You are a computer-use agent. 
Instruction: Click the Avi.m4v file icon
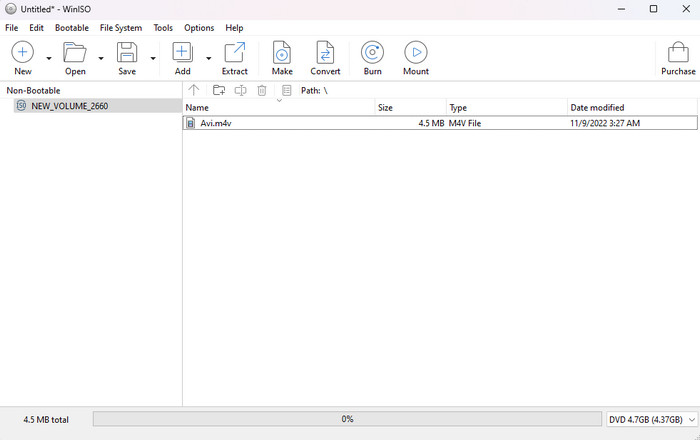click(191, 123)
